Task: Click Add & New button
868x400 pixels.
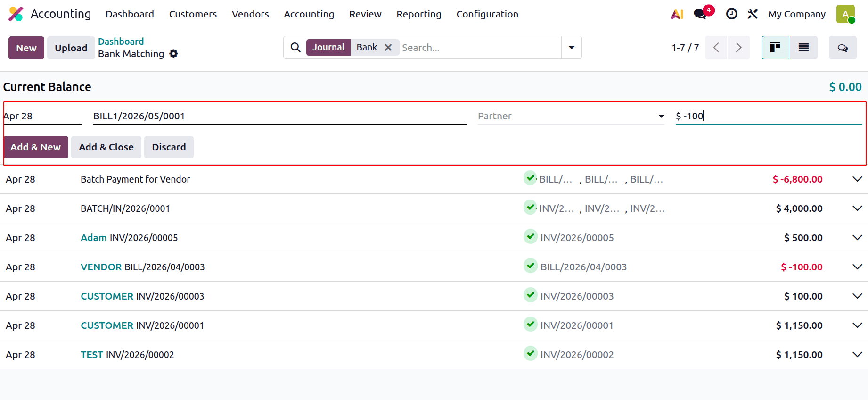Action: point(36,147)
